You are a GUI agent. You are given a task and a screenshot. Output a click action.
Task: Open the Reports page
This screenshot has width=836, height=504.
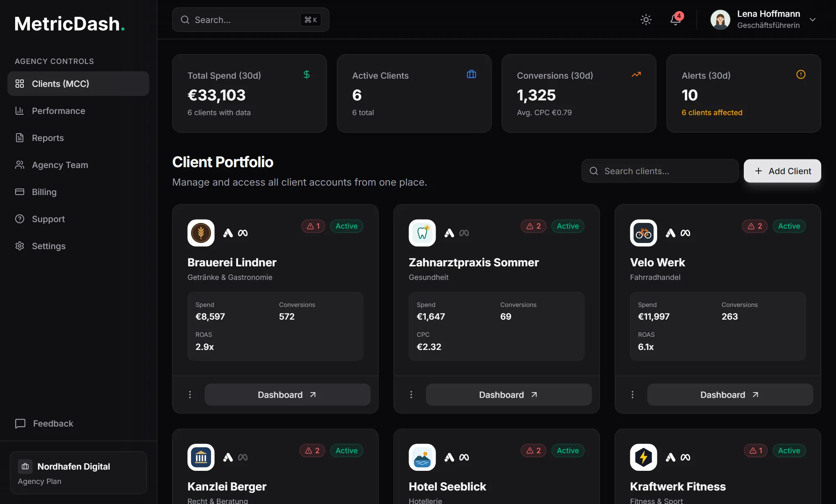click(78, 138)
